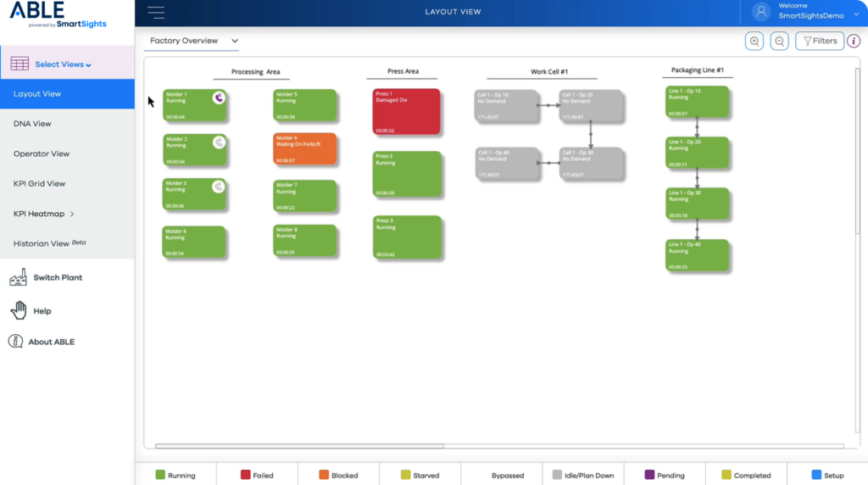Open the info icon beside Filters
The height and width of the screenshot is (485, 868).
click(854, 41)
